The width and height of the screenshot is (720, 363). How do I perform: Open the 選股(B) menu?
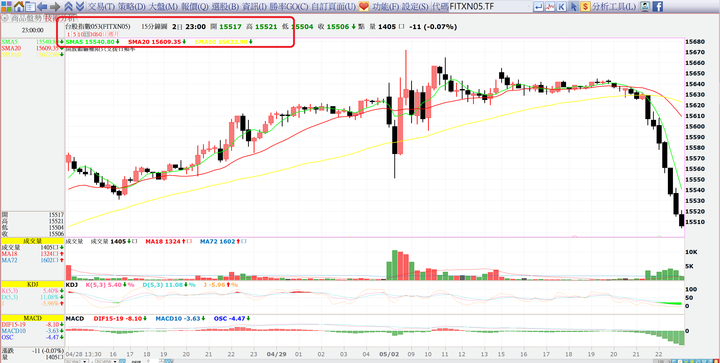tap(225, 6)
